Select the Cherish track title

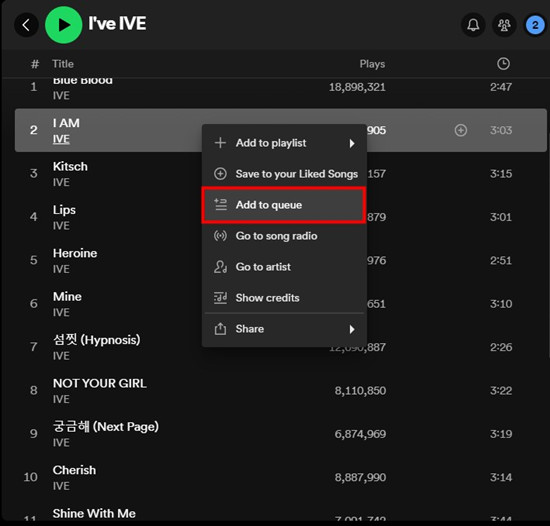[74, 470]
